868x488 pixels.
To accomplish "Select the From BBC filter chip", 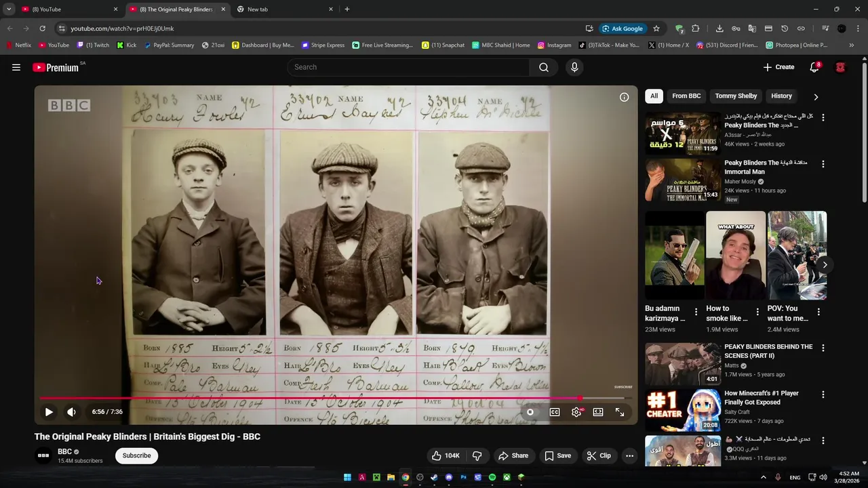I will point(686,96).
